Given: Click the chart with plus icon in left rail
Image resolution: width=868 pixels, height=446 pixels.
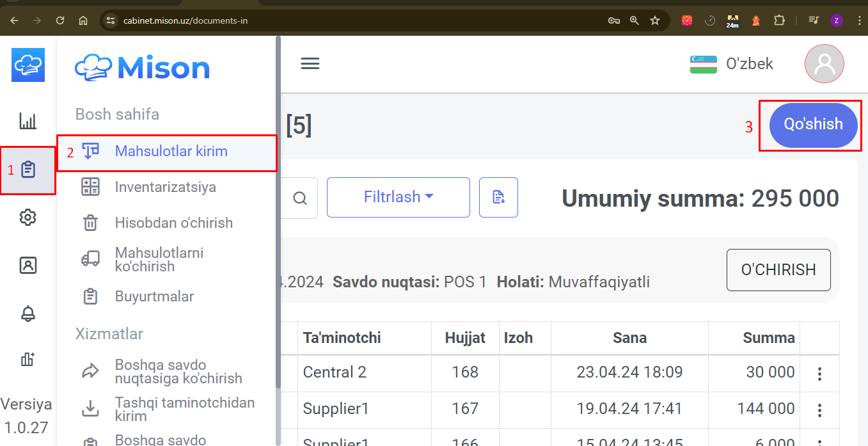Looking at the screenshot, I should 28,360.
